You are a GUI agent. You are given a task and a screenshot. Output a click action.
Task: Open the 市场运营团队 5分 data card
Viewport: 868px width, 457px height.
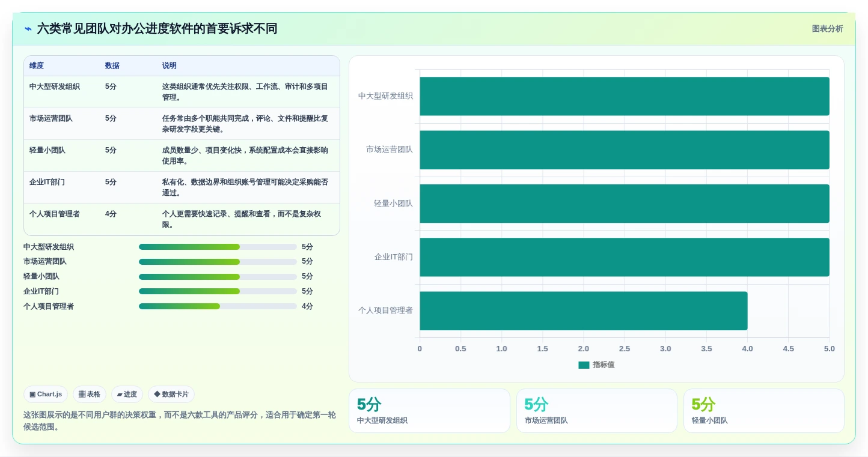596,411
